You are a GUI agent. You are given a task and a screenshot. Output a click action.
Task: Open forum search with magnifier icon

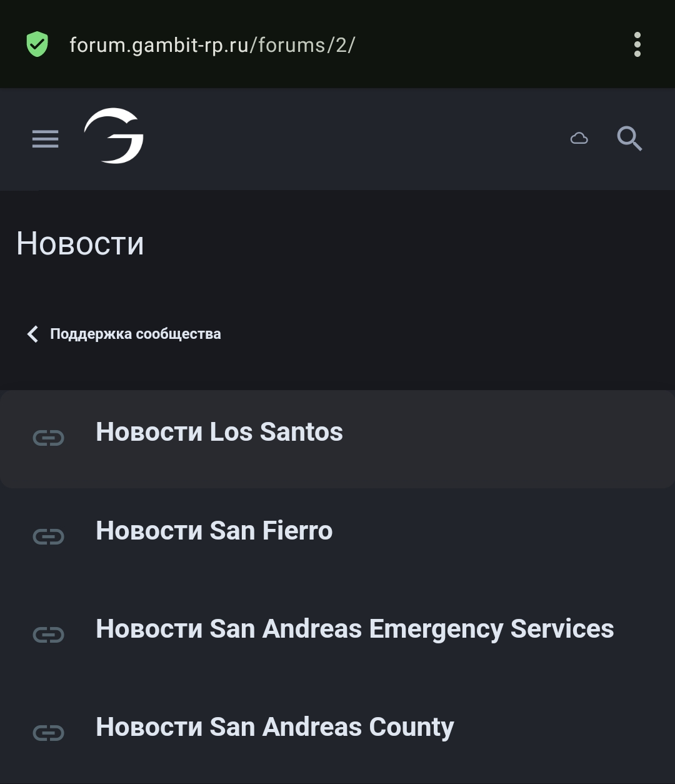(x=629, y=138)
